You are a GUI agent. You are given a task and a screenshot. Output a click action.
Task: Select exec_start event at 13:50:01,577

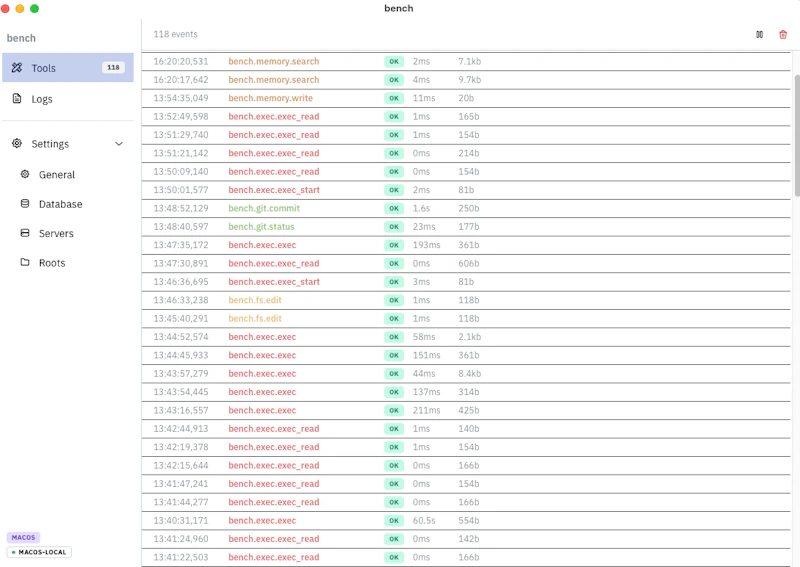point(466,190)
